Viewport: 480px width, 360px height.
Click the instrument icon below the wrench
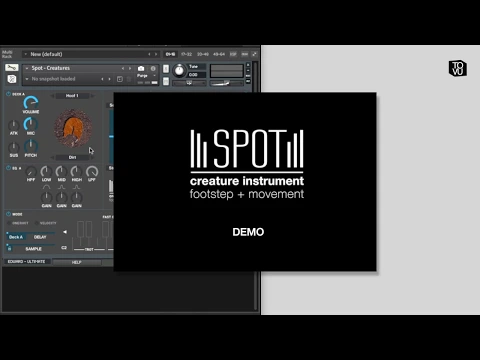12,79
